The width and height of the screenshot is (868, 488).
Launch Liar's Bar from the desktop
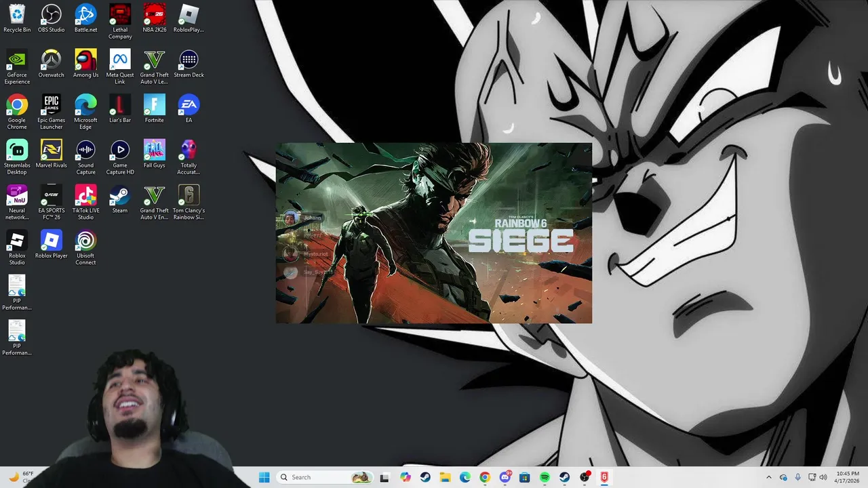[120, 109]
